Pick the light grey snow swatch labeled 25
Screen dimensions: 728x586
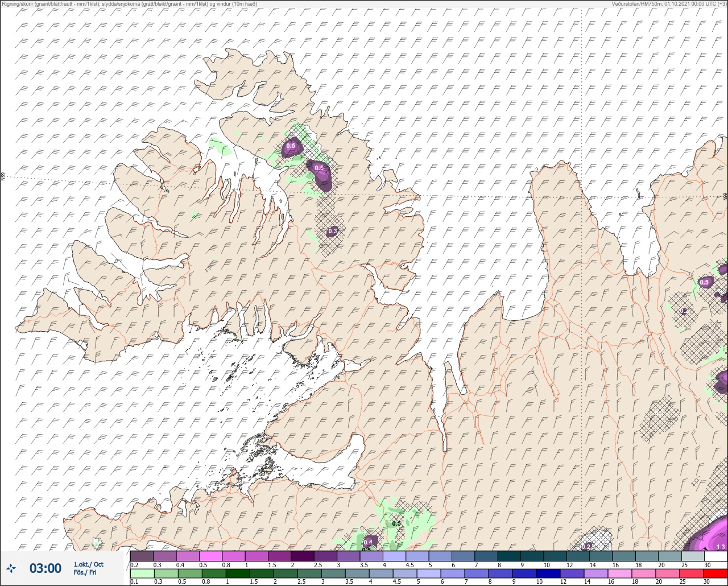(x=692, y=556)
